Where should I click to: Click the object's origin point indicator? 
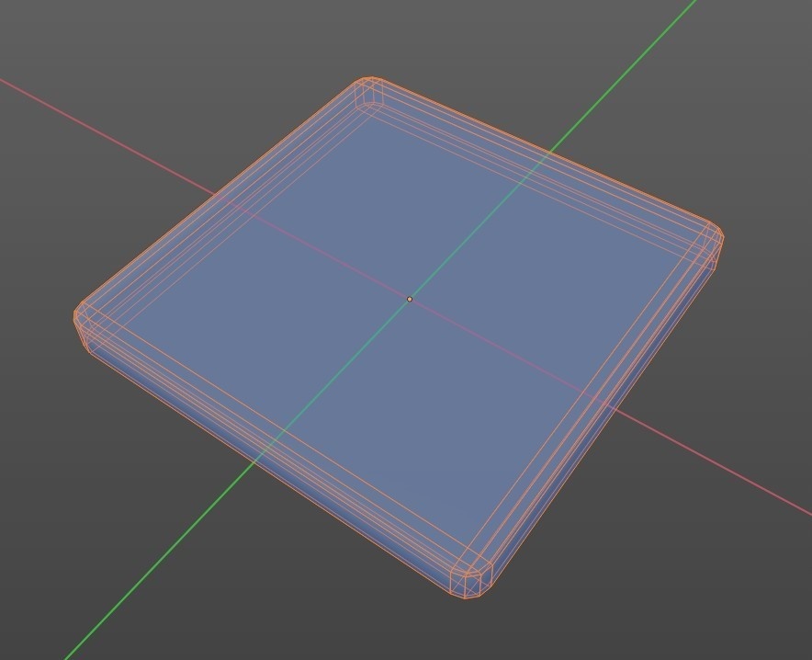pyautogui.click(x=410, y=299)
